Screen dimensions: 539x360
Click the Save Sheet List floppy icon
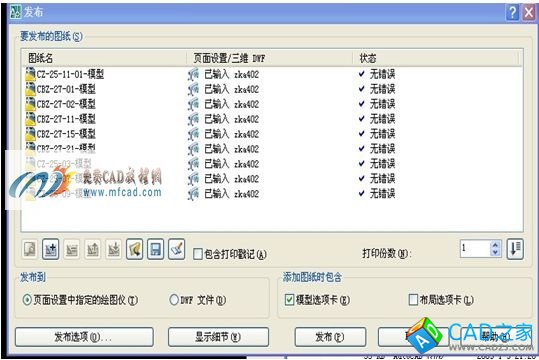pos(156,249)
